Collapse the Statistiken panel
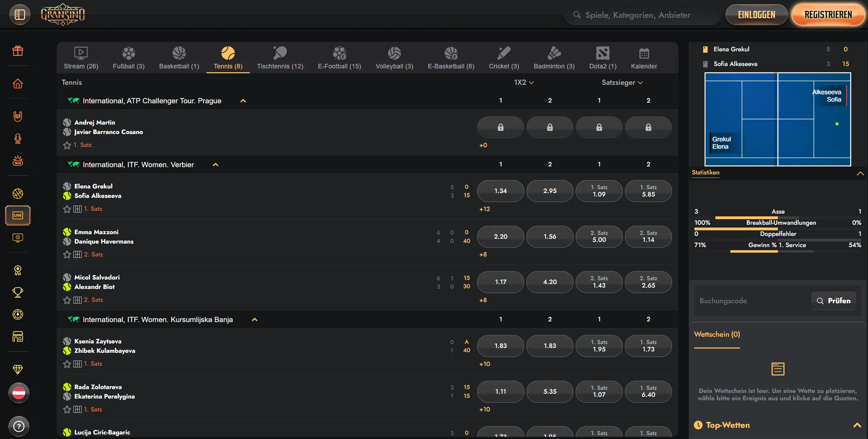This screenshot has width=868, height=439. point(860,173)
